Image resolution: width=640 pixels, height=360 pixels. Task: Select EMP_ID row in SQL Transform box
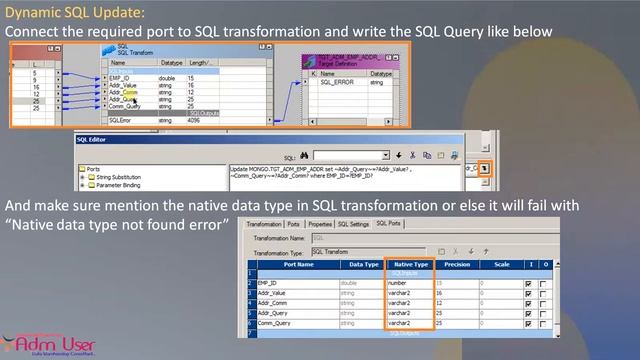click(163, 78)
